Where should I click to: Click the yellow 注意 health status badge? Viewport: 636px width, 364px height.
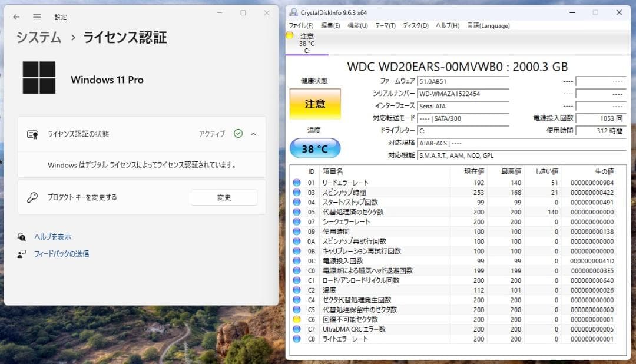pos(314,104)
